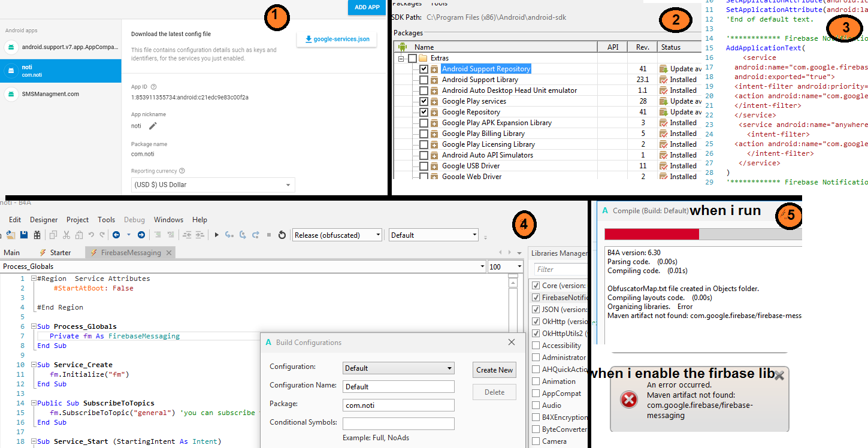Open the Configuration dropdown in Build Configurations
The height and width of the screenshot is (448, 868).
tap(398, 368)
